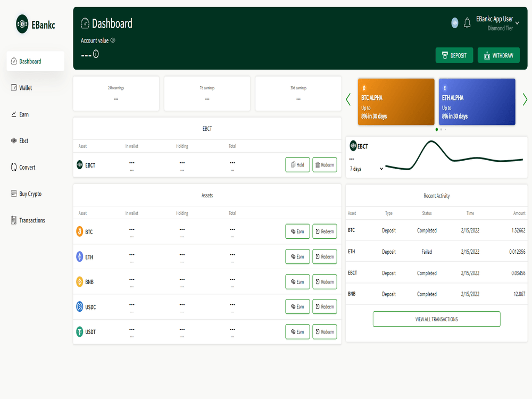Toggle account value visibility eye icon
Viewport: 532px width, 399px height.
coord(113,40)
